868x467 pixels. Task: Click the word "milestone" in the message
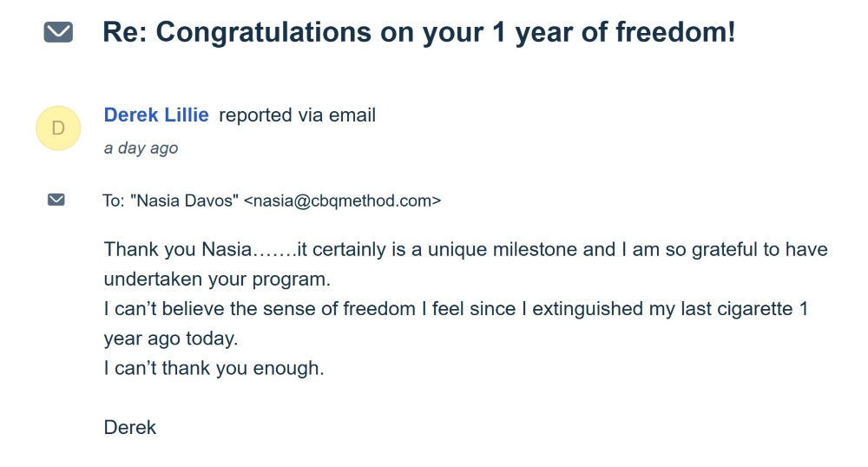point(536,250)
